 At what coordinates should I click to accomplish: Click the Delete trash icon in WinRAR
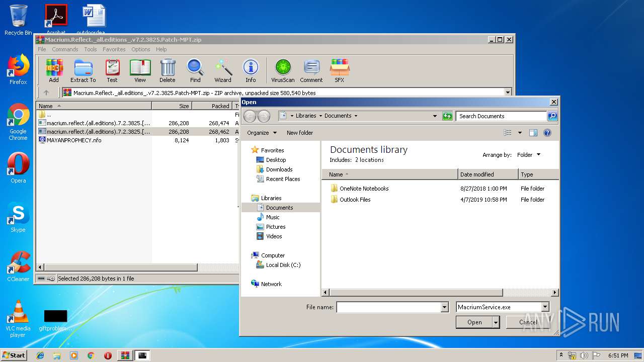(x=168, y=71)
